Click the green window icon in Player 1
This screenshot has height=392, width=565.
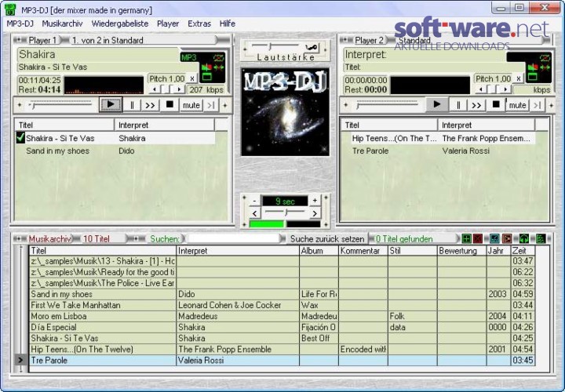point(207,77)
